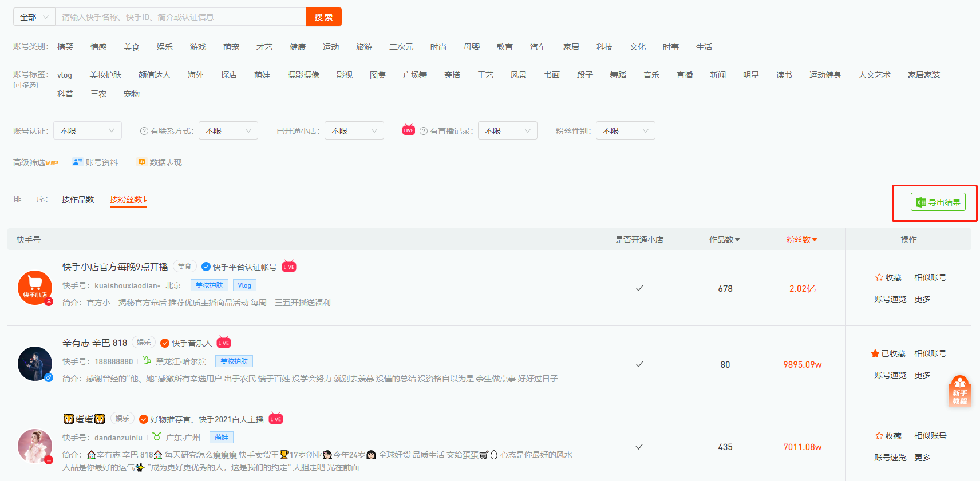Click the zodiac icon in 蛋蛋 row

coord(157,436)
